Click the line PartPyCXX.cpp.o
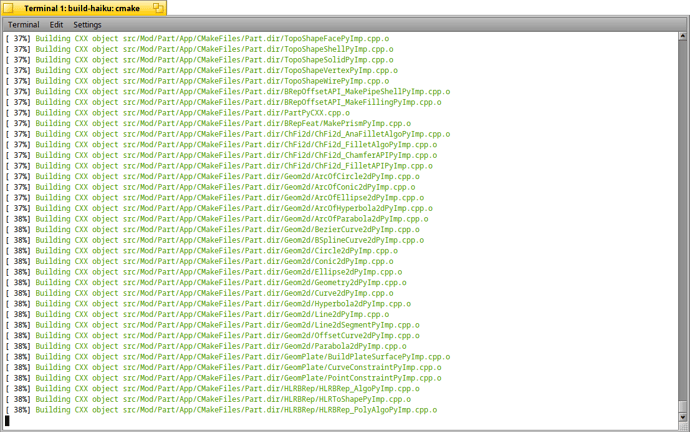This screenshot has width=690, height=432. [178, 113]
